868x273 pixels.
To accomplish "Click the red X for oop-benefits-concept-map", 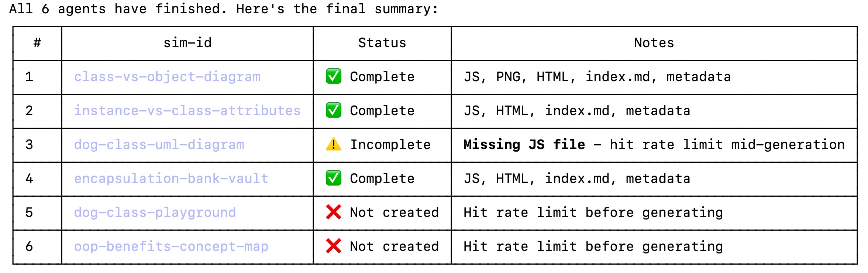I will coord(334,246).
